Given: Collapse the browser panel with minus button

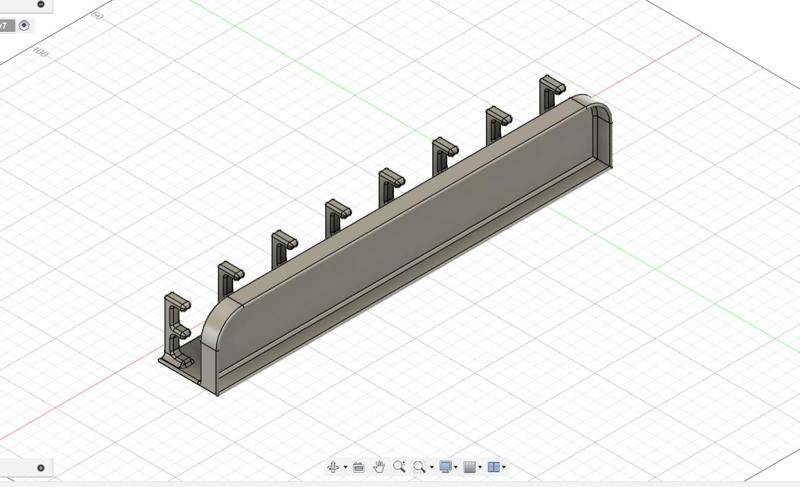Looking at the screenshot, I should coord(41,4).
